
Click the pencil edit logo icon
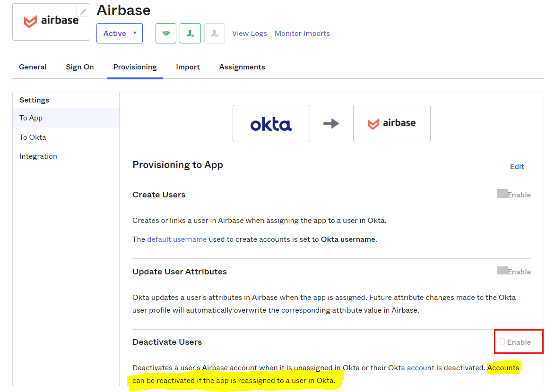(83, 12)
